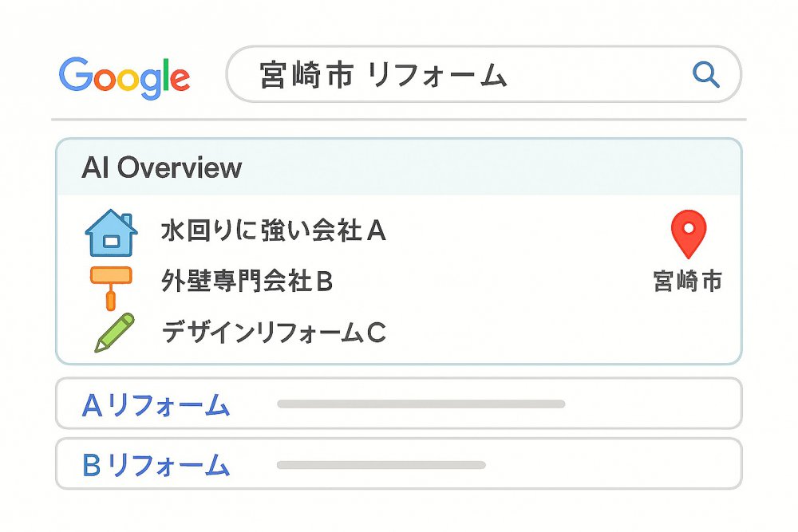Click the 宮崎市 label under map pin
Viewport: 798px width, 532px height.
(688, 281)
